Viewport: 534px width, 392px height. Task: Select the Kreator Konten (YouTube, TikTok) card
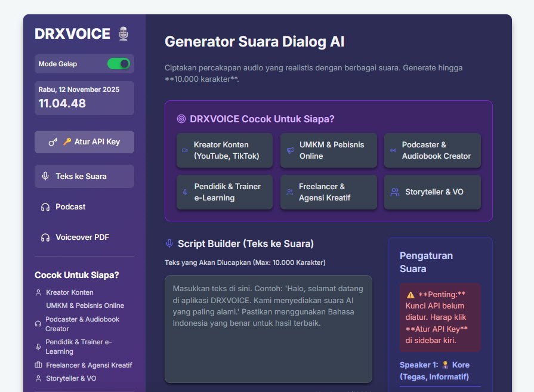tap(224, 150)
